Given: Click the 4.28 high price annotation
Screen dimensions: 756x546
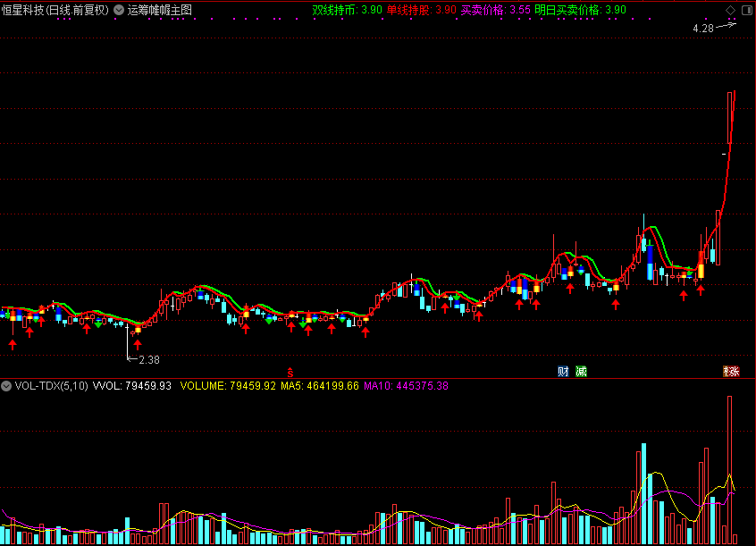Looking at the screenshot, I should (703, 29).
